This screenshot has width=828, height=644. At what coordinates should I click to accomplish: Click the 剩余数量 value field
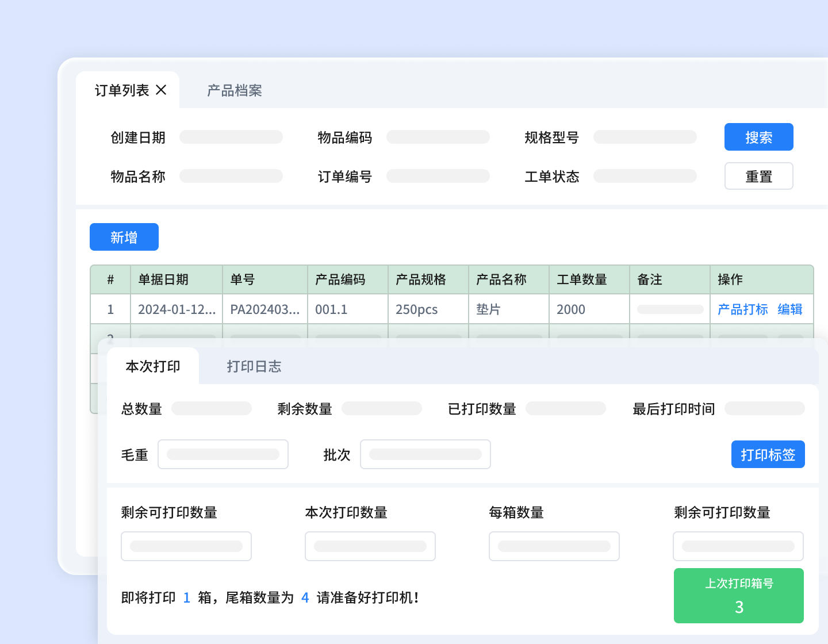[x=382, y=408]
